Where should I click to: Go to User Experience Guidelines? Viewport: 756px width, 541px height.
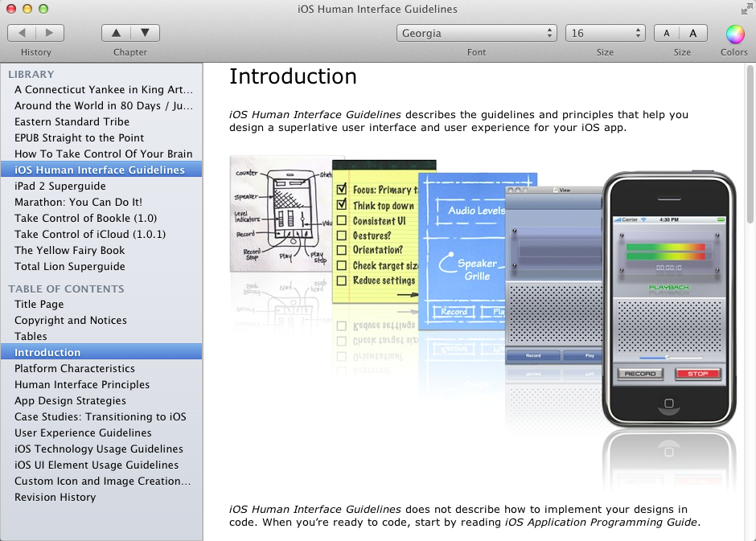click(101, 432)
